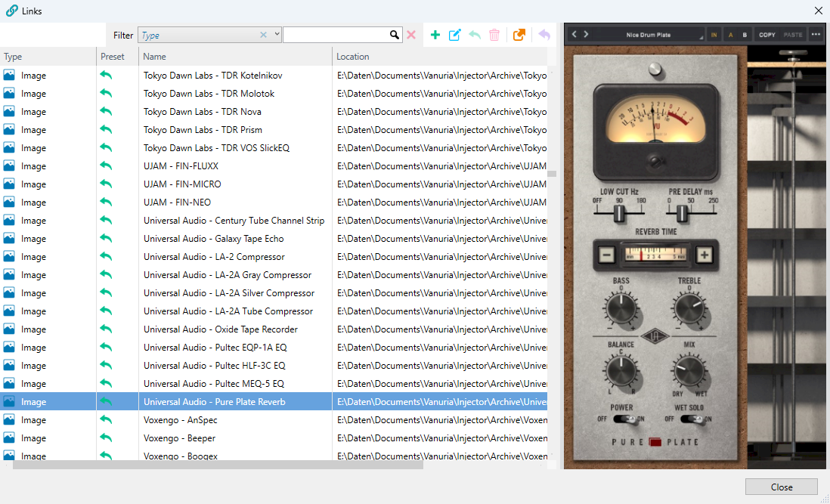This screenshot has height=504, width=830.
Task: Select Universal Audio - LA-2A Silver Compressor
Action: tap(229, 293)
